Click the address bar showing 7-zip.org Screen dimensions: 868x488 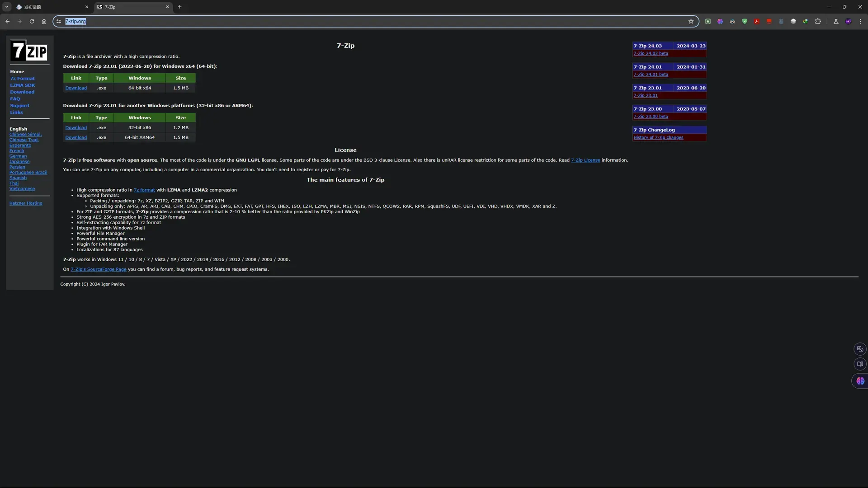coord(375,21)
